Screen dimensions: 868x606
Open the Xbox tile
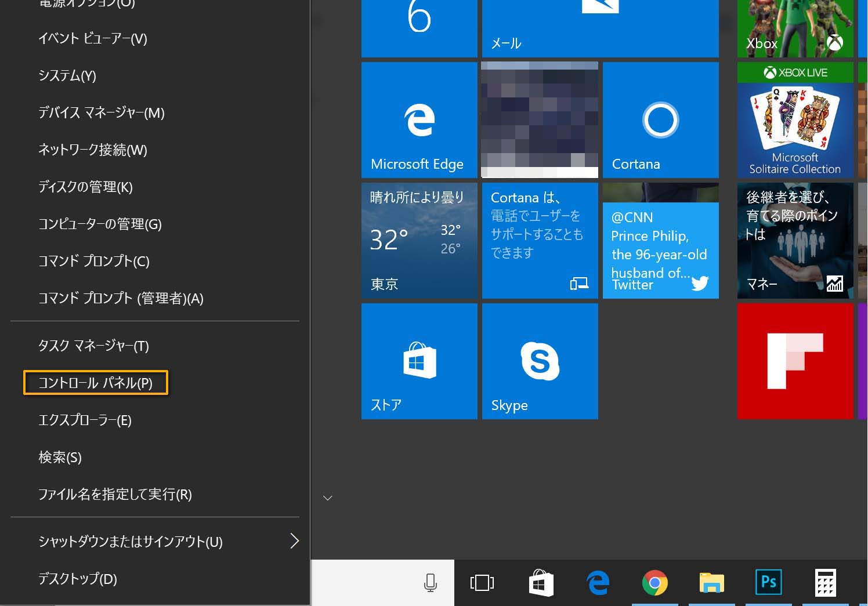pyautogui.click(x=795, y=28)
